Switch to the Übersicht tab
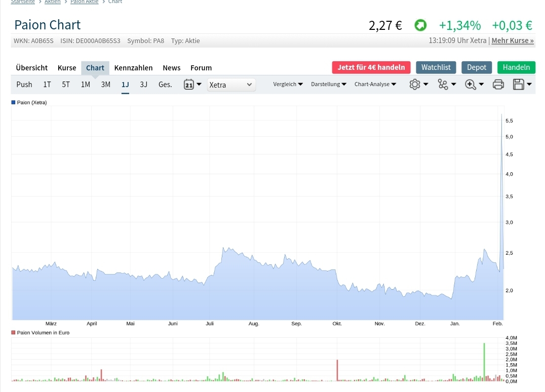This screenshot has height=392, width=545. coord(31,68)
